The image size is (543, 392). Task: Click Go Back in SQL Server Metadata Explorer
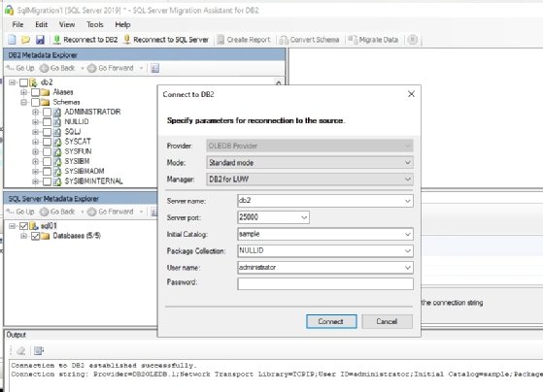(x=57, y=212)
